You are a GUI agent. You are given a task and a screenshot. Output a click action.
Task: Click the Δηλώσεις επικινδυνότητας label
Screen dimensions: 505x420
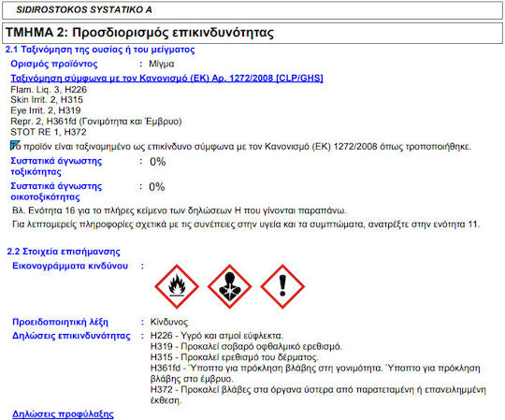[x=71, y=336]
